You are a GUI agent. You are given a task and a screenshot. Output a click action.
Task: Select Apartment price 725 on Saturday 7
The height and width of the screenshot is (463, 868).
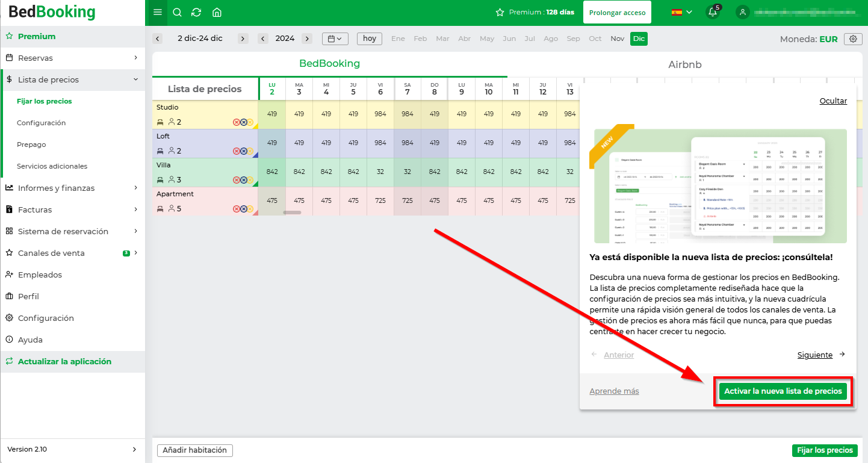point(408,200)
